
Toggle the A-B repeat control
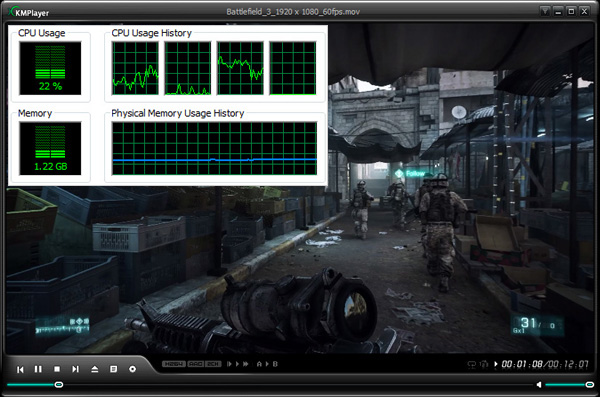point(267,364)
